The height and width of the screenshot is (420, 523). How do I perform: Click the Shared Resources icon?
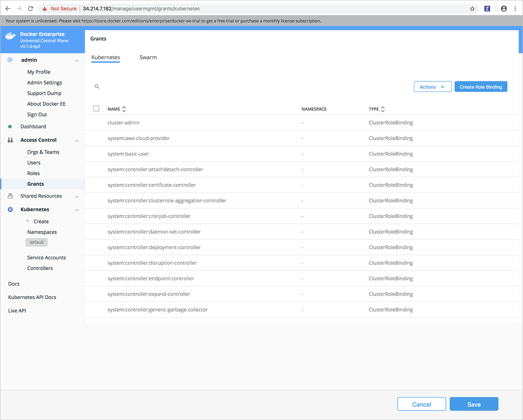[10, 196]
